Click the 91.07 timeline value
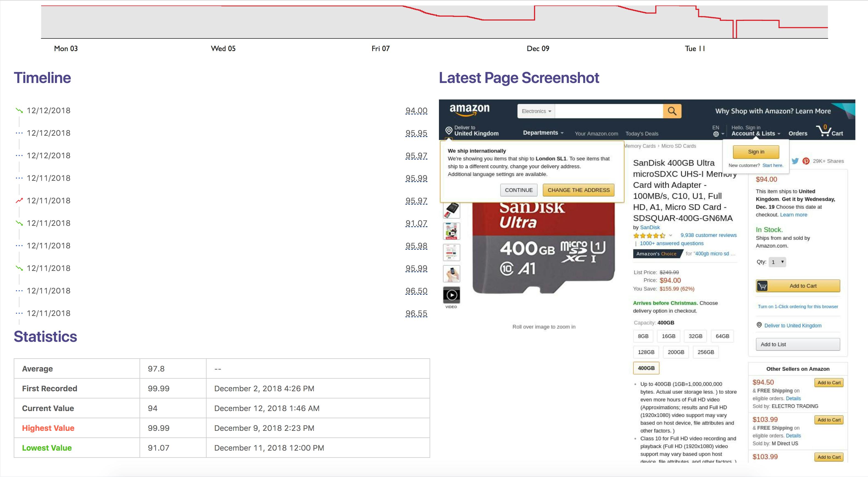This screenshot has width=868, height=477. [x=416, y=223]
